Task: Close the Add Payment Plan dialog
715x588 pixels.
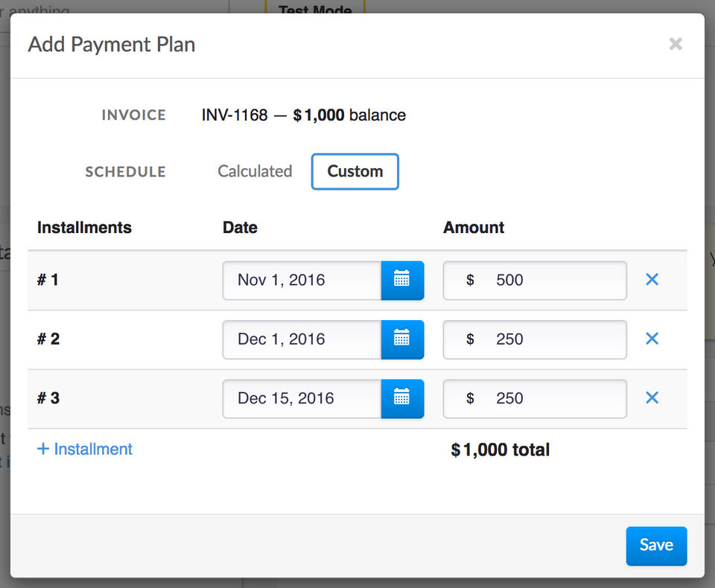Action: (x=676, y=44)
